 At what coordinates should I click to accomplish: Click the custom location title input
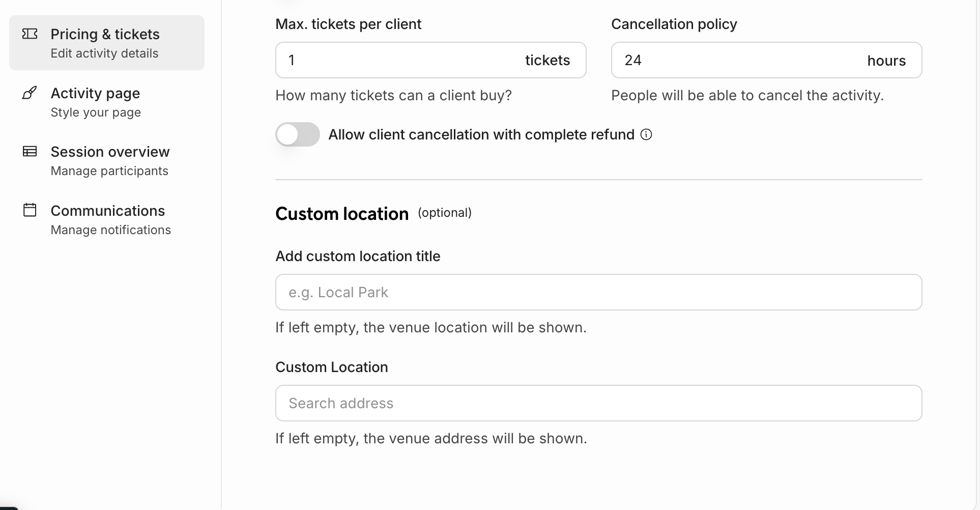click(x=598, y=292)
